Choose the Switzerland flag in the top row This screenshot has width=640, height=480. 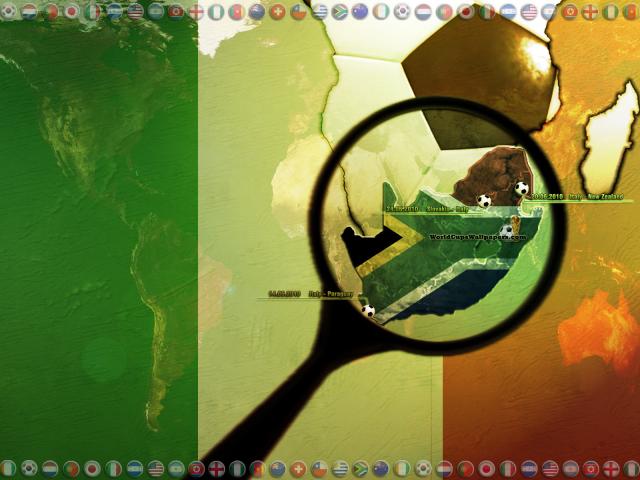pyautogui.click(x=277, y=12)
